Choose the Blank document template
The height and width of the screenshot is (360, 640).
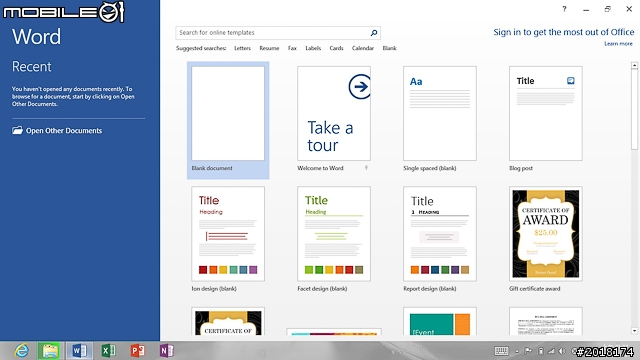228,120
